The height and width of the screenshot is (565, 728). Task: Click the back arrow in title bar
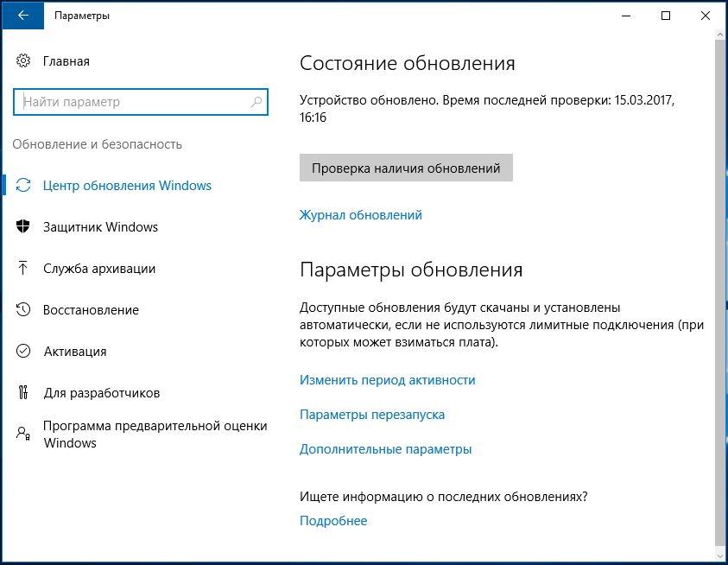pyautogui.click(x=22, y=16)
